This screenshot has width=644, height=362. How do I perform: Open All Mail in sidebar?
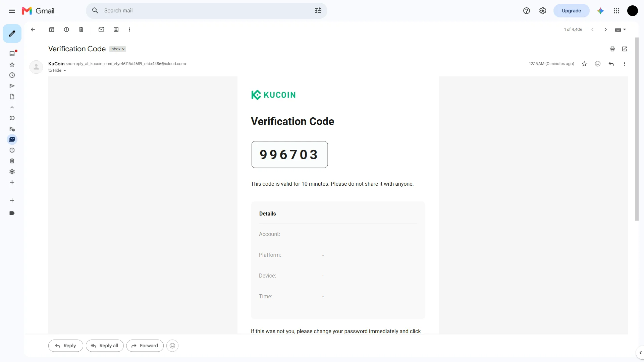[12, 139]
